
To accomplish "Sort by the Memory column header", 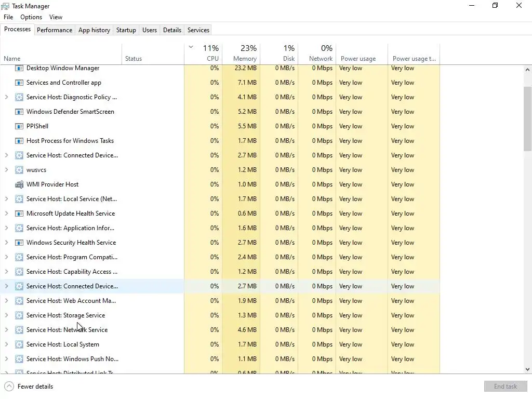I will (x=241, y=54).
